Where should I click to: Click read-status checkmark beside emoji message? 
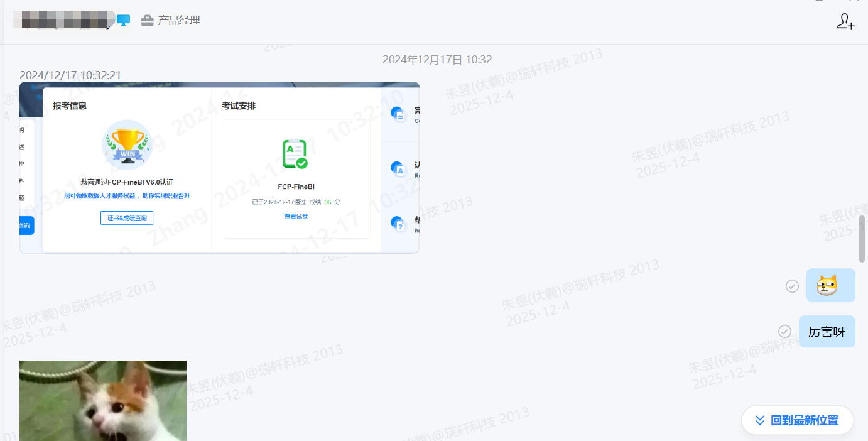(792, 286)
